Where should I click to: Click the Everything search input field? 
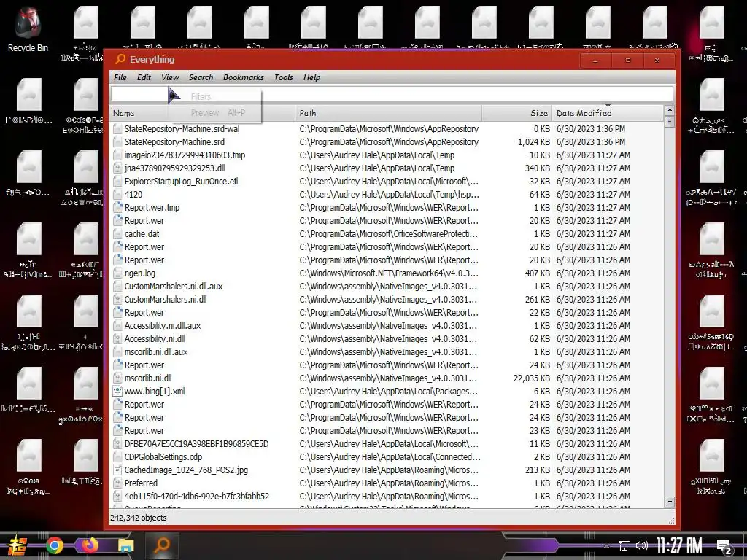pos(392,94)
